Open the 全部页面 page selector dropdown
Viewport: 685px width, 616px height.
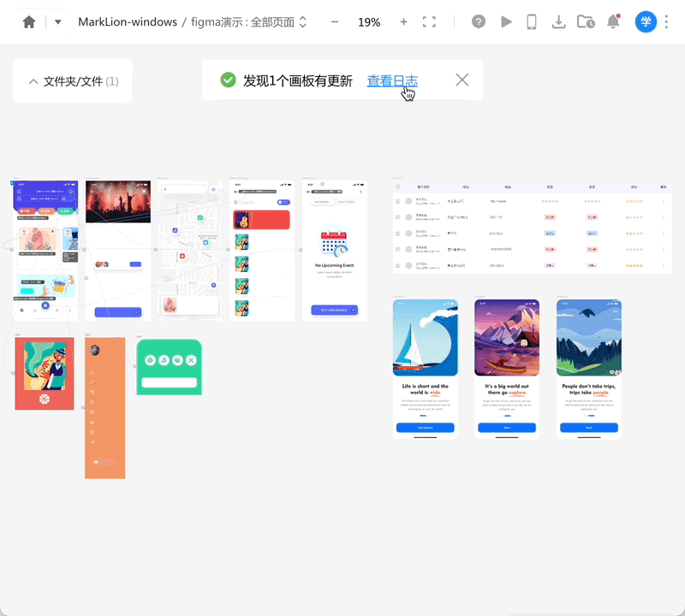[x=304, y=22]
